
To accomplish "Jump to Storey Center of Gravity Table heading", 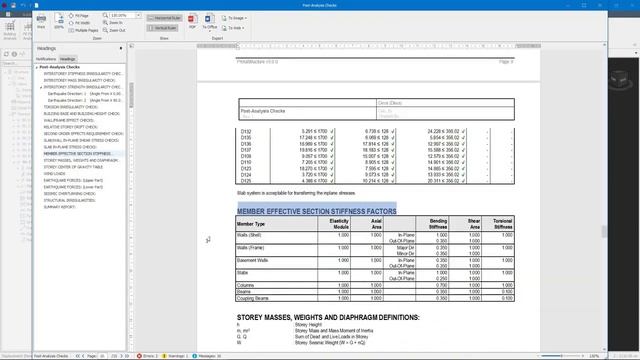I will tap(73, 167).
